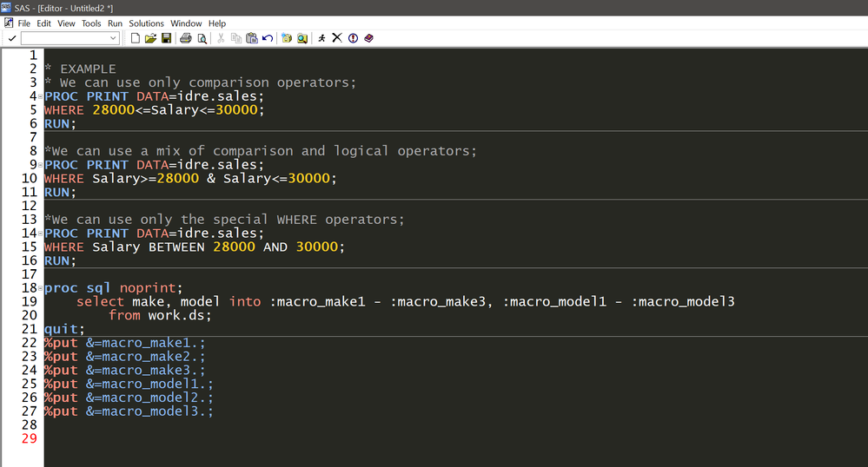Open the Run menu
Image resolution: width=868 pixels, height=467 pixels.
coord(115,23)
